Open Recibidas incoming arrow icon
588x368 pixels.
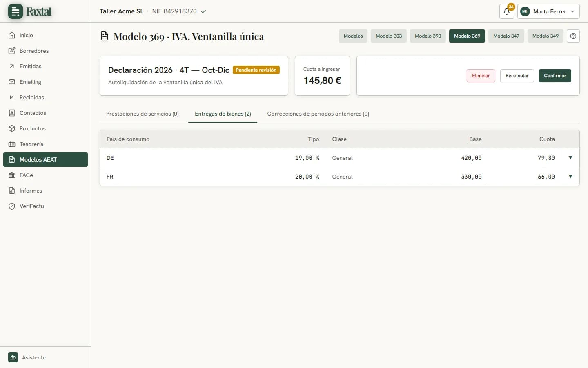click(x=12, y=97)
